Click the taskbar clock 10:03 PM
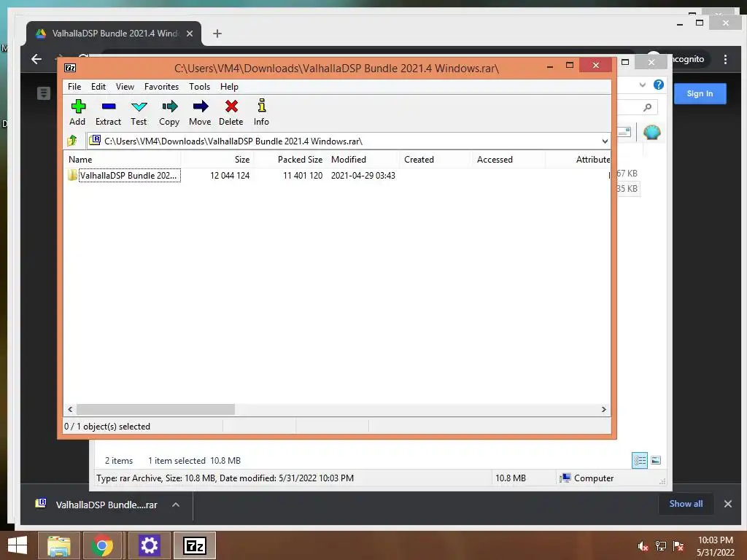 [x=715, y=540]
